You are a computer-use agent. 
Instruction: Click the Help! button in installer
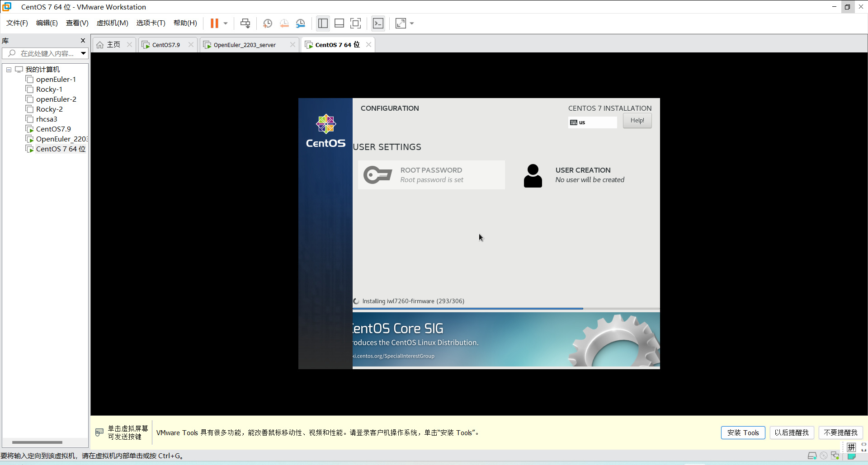click(x=637, y=121)
